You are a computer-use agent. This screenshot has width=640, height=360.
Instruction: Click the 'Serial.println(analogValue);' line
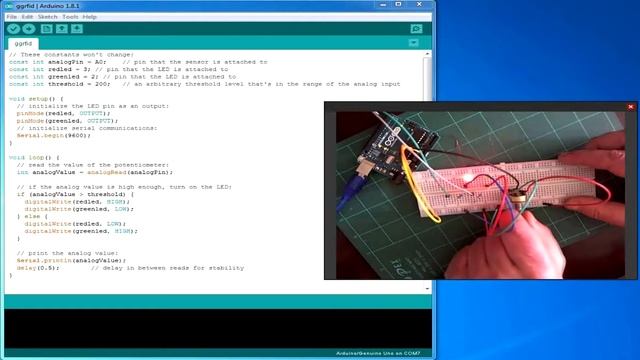coord(71,260)
